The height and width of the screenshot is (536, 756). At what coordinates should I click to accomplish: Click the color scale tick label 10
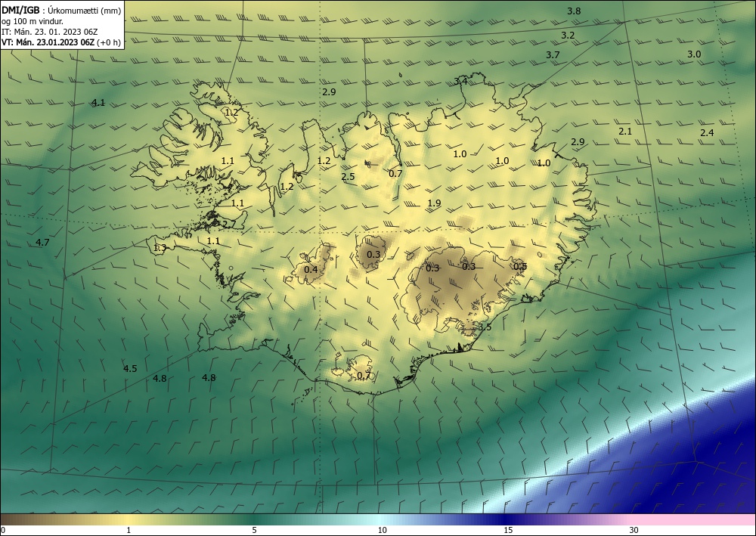(x=382, y=531)
